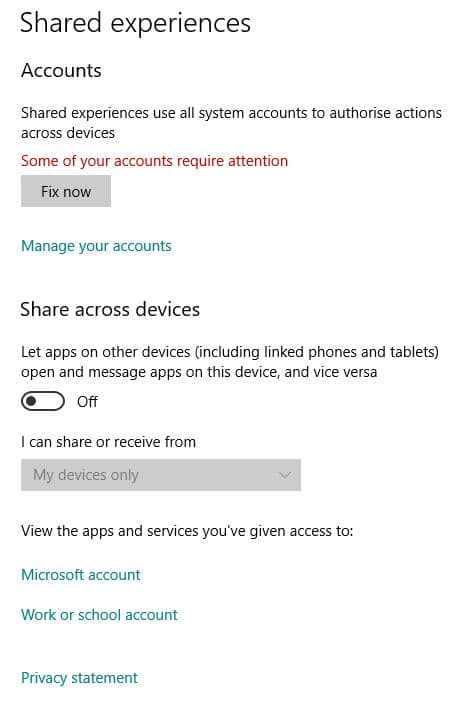Click the open and message apps text line

[199, 372]
